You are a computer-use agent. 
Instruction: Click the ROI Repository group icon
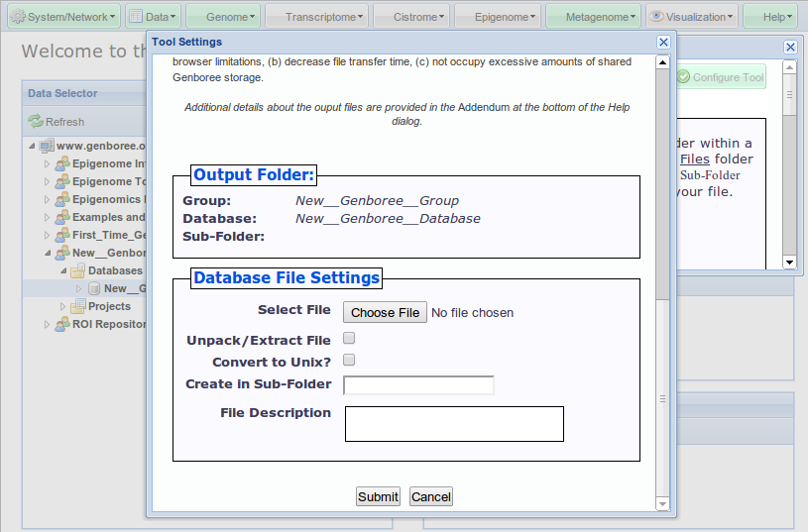click(61, 324)
